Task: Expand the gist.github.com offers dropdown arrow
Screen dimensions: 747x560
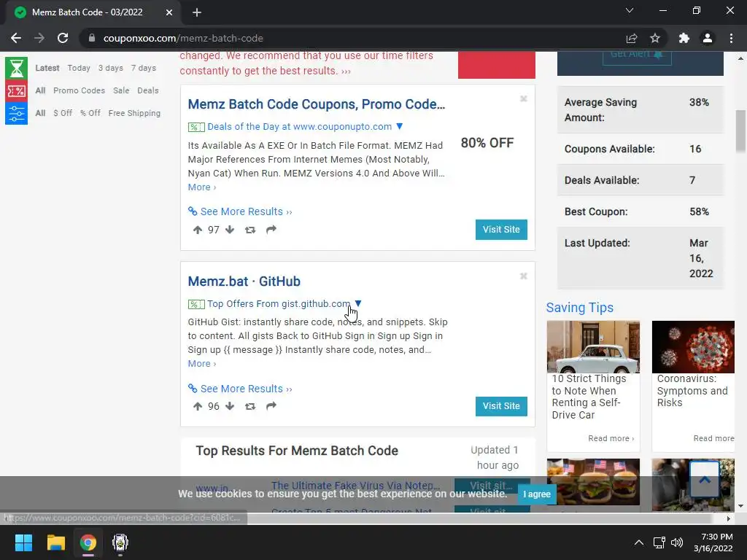Action: 358,303
